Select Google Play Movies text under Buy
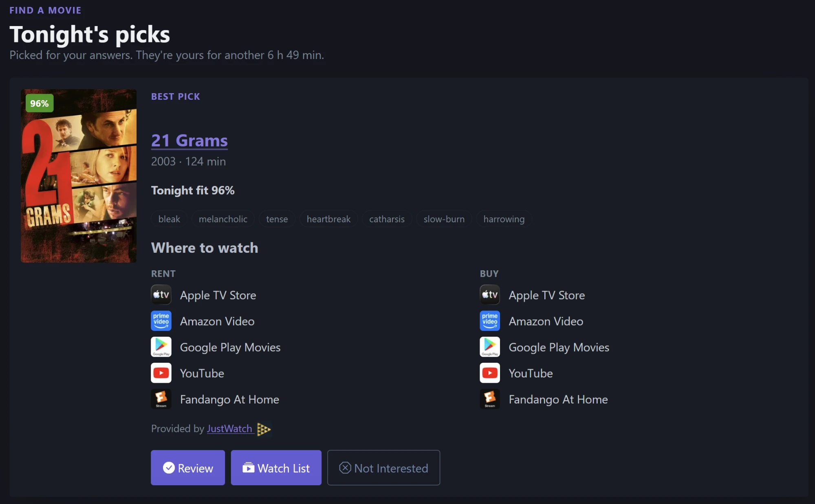The height and width of the screenshot is (504, 815). coord(559,347)
